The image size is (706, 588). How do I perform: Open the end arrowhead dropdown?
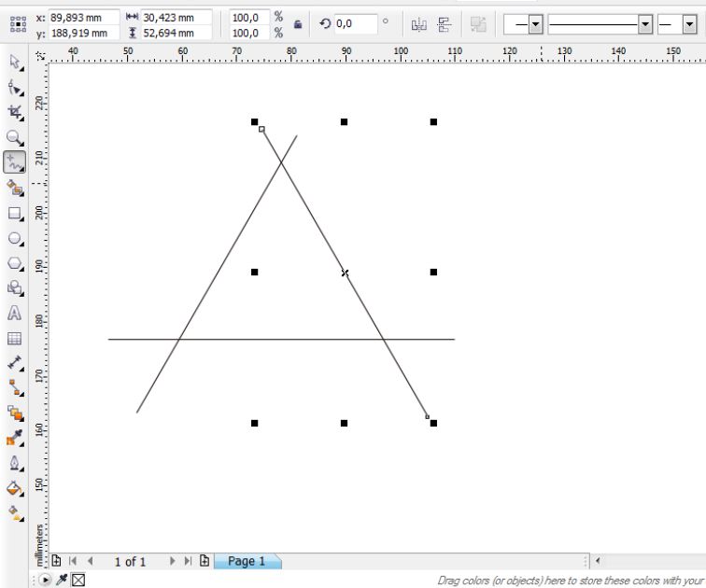689,24
